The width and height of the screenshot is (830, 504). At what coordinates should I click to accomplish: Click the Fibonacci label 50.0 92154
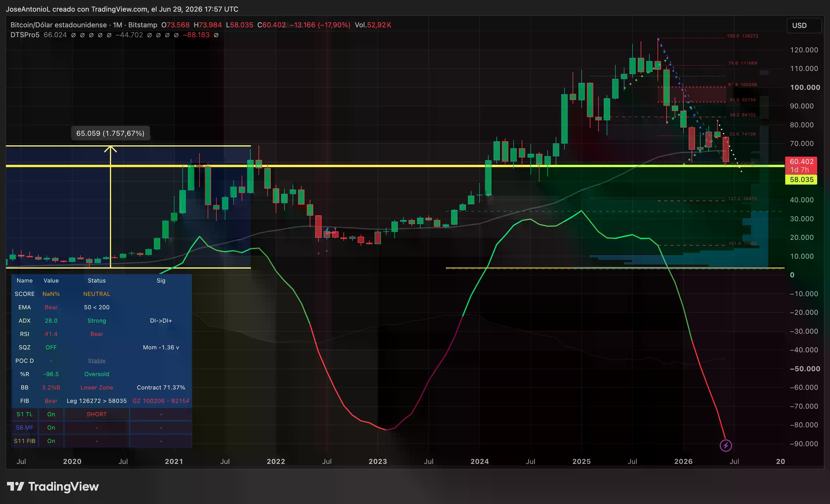(742, 100)
